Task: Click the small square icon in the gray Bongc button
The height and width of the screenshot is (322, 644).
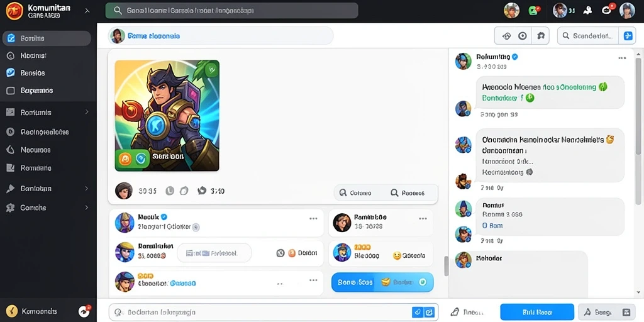Action: [x=626, y=312]
